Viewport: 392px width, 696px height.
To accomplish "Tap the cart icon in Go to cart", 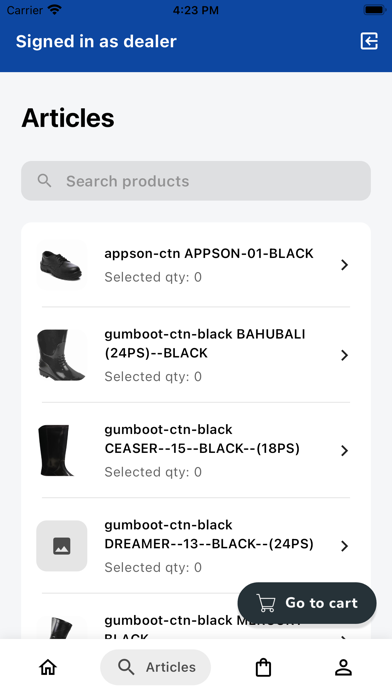I will click(266, 603).
